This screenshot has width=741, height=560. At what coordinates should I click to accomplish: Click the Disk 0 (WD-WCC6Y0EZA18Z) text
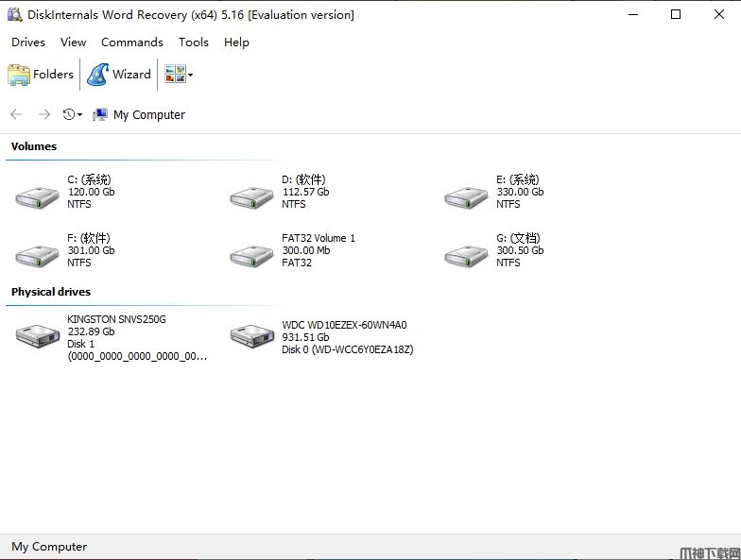tap(348, 349)
